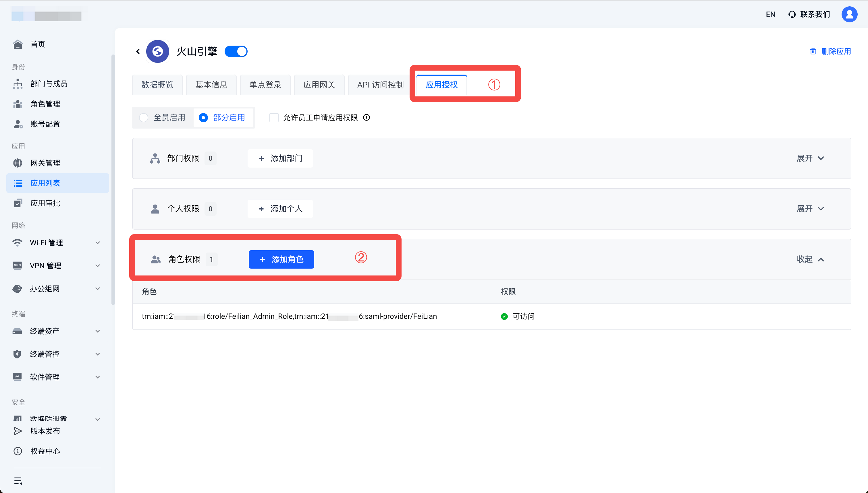
Task: Click the Feilian_Admin_Role role row
Action: (x=491, y=316)
